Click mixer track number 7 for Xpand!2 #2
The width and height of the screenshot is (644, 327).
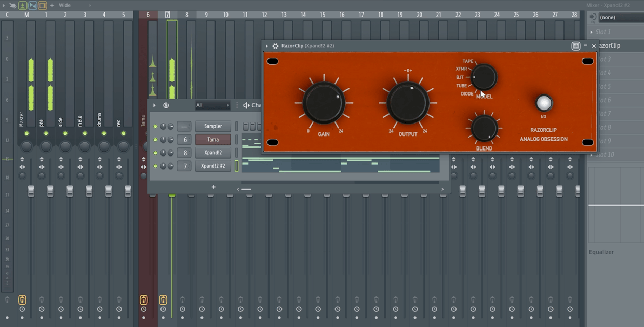(x=185, y=166)
